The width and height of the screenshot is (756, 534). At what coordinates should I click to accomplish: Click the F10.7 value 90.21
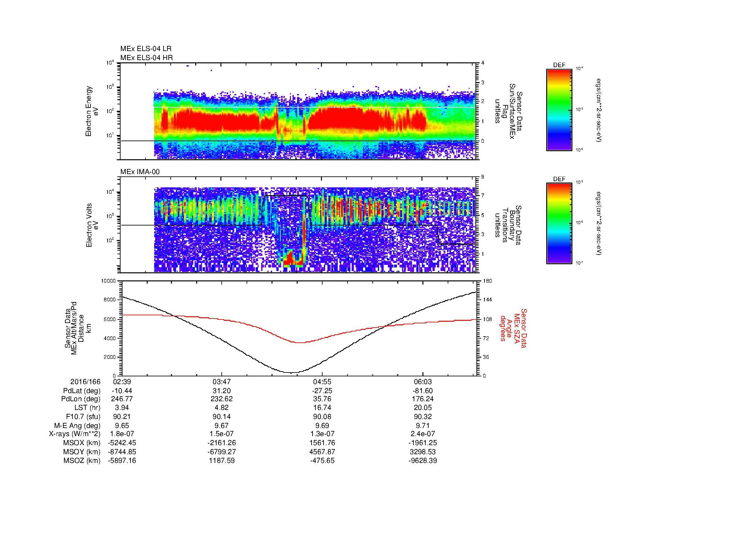[x=122, y=416]
